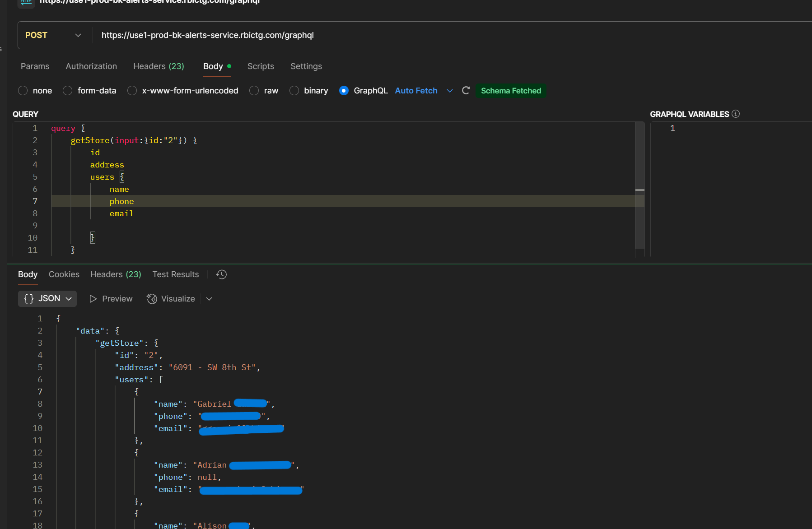Click the "getStore" key in the response
Image resolution: width=812 pixels, height=529 pixels.
click(119, 343)
